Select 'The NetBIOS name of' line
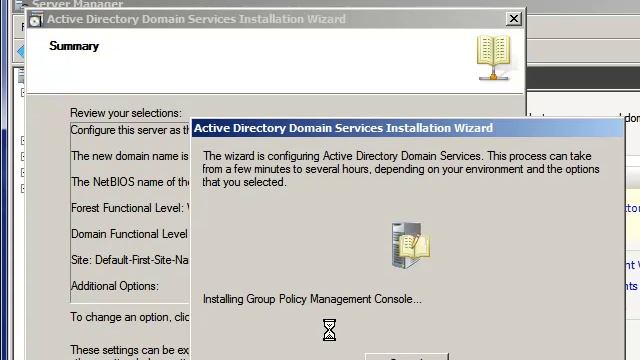 click(x=130, y=182)
